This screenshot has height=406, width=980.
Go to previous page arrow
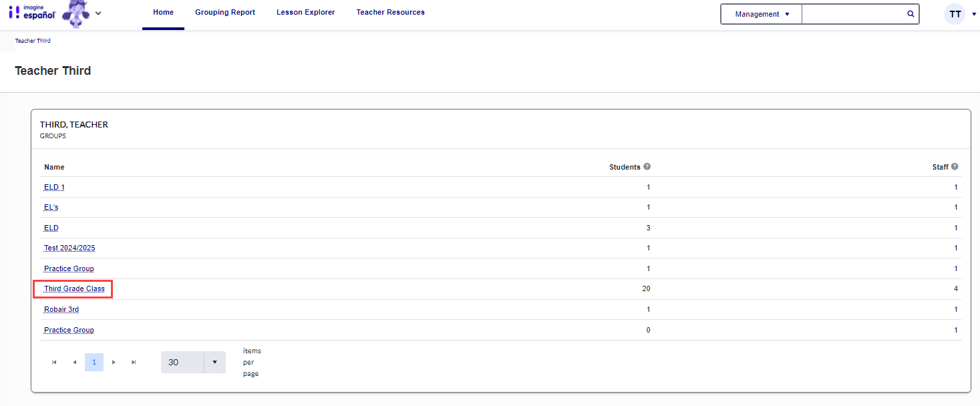(x=74, y=362)
